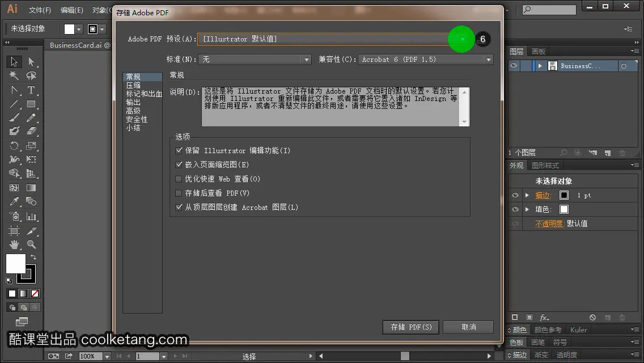
Task: Select the Symbol Sprayer tool
Action: [x=14, y=216]
